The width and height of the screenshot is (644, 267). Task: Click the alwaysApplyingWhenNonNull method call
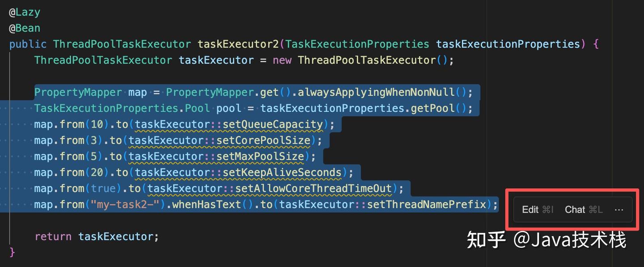coord(376,93)
